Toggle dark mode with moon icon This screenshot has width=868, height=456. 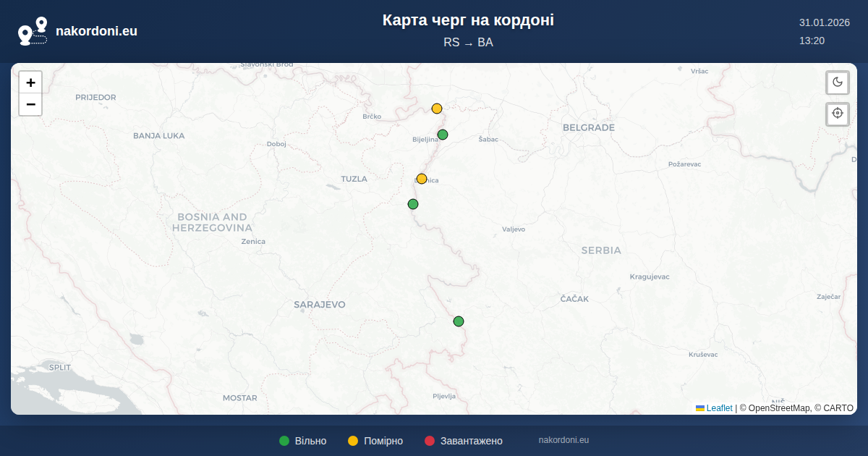click(x=838, y=83)
